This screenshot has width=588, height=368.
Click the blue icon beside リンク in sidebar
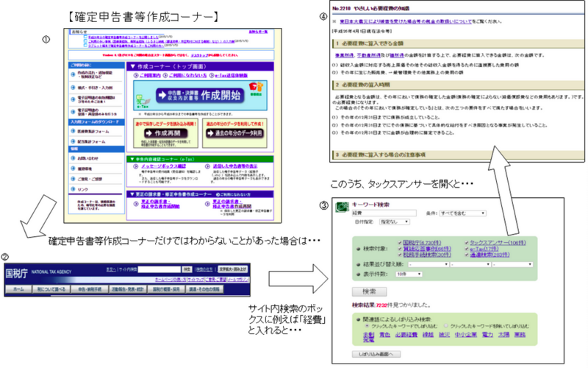coord(73,189)
